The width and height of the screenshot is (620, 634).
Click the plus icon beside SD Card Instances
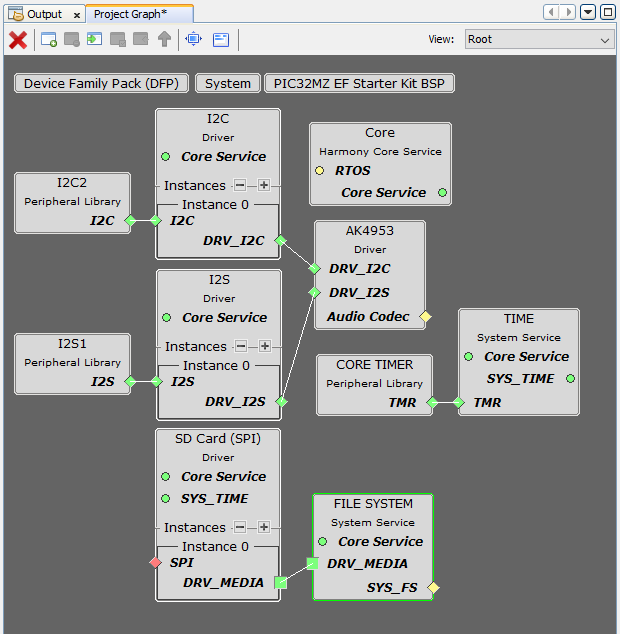click(x=264, y=527)
